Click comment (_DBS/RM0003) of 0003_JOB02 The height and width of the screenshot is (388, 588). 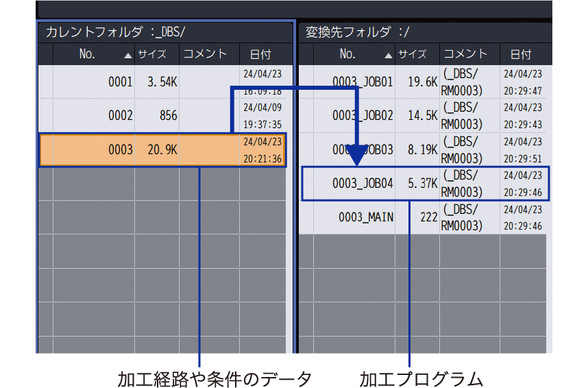click(462, 116)
